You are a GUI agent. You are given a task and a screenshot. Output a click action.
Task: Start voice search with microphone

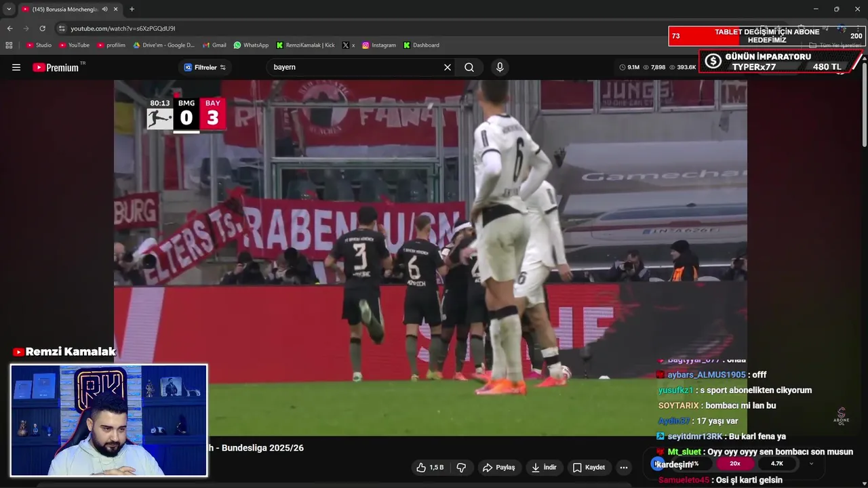pyautogui.click(x=500, y=67)
